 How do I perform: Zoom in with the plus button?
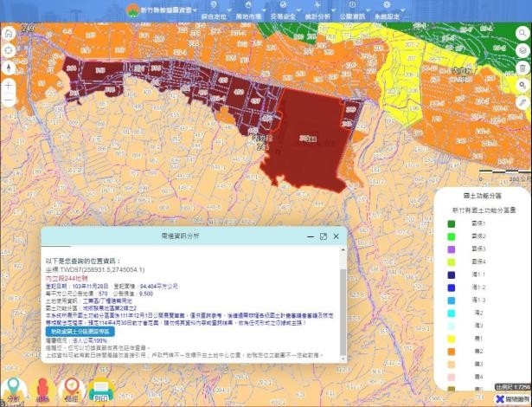point(8,86)
